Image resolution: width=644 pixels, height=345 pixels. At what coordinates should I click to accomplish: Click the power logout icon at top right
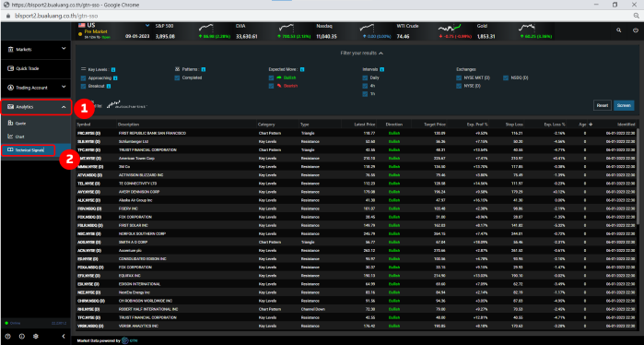tap(636, 30)
